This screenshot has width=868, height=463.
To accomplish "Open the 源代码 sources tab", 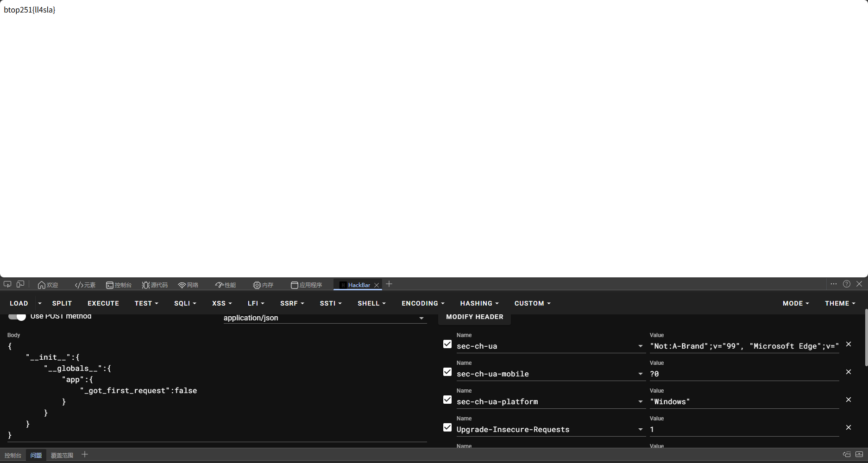I will tap(155, 285).
